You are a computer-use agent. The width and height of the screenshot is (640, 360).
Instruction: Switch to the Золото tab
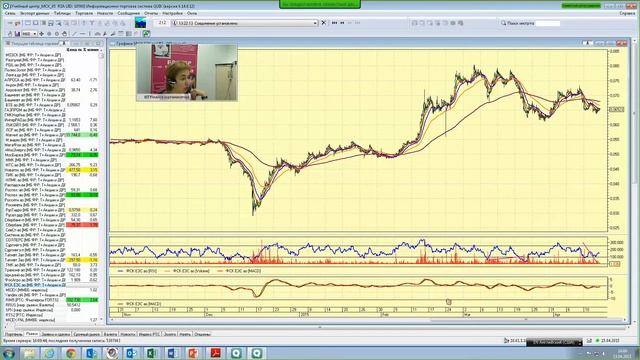tap(170, 334)
